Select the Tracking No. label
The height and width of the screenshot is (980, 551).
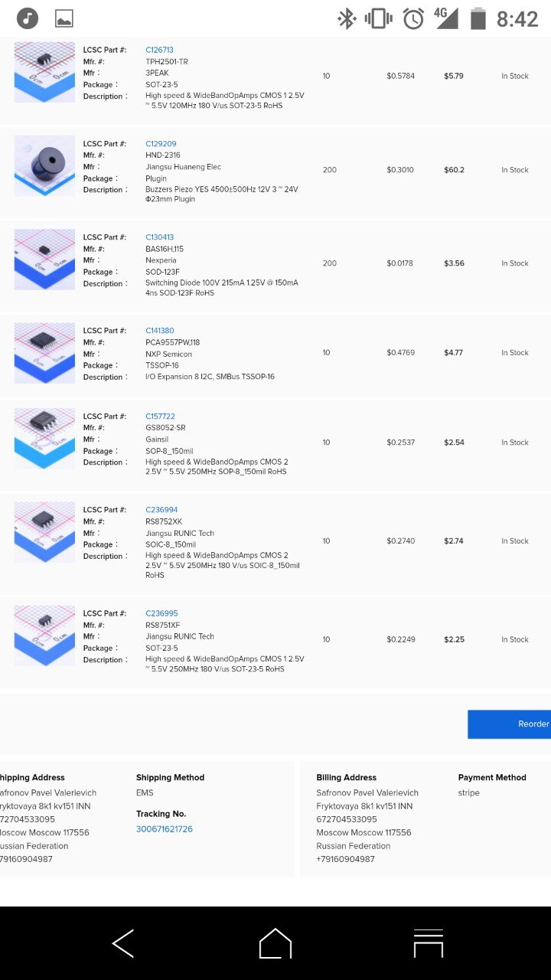pyautogui.click(x=161, y=814)
